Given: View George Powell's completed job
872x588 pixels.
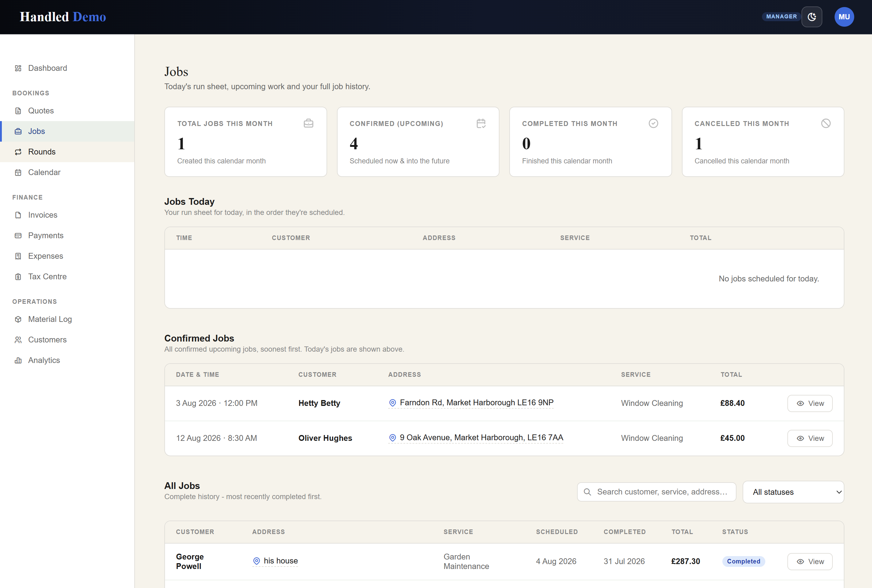Looking at the screenshot, I should pos(810,562).
